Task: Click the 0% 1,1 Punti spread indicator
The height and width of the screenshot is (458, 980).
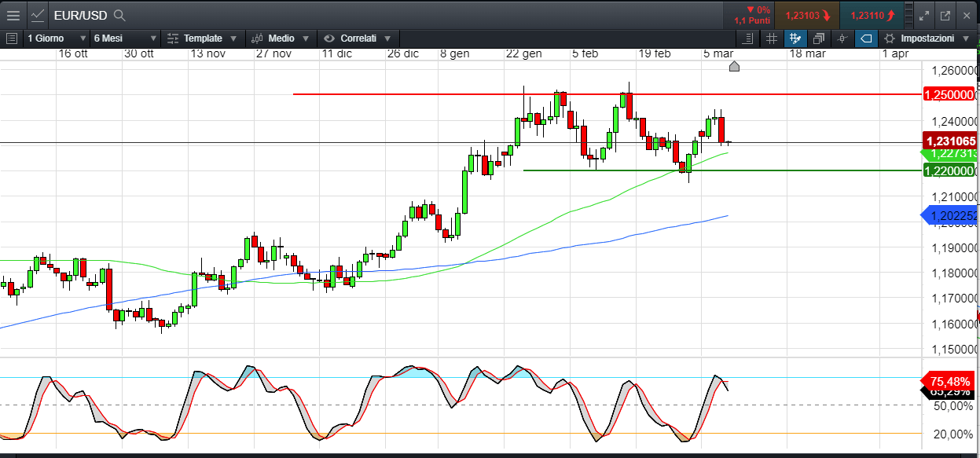Action: [x=752, y=15]
